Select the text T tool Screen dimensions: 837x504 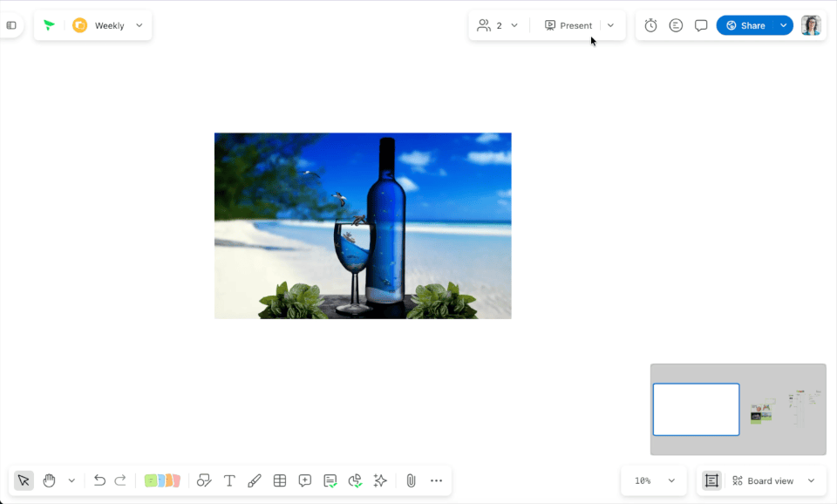tap(229, 480)
